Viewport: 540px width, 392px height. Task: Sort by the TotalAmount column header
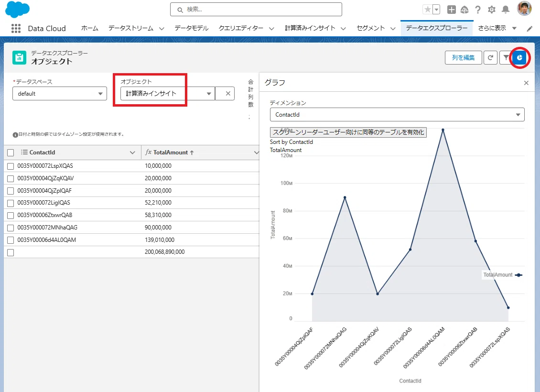click(170, 152)
